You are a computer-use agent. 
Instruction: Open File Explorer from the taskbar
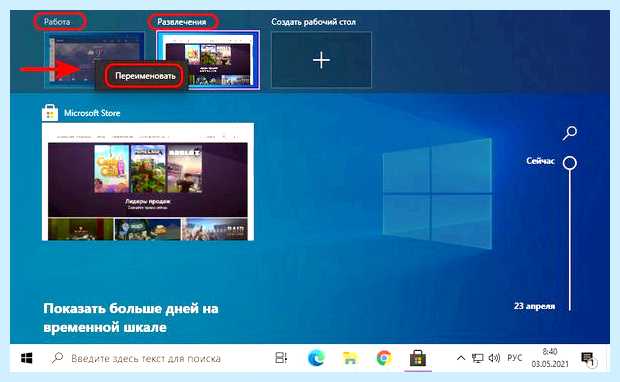point(350,358)
